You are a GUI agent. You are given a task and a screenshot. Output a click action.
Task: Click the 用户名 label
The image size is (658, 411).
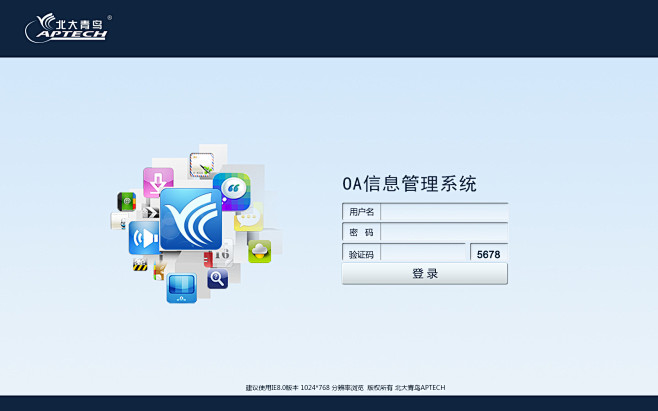(x=361, y=212)
